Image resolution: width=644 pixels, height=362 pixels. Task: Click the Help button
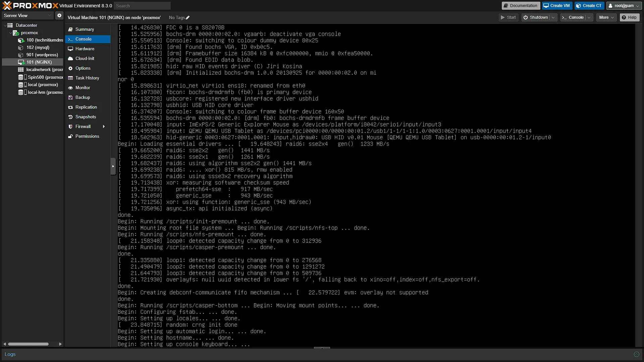(x=629, y=17)
